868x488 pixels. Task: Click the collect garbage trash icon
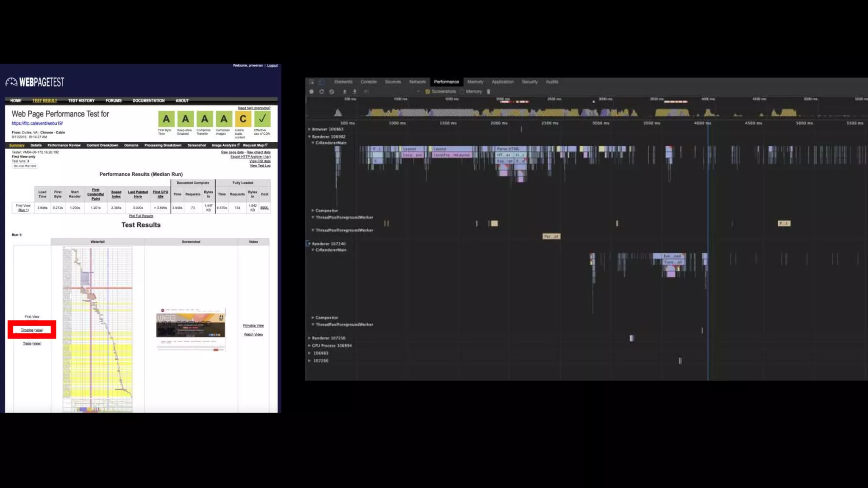[x=489, y=91]
